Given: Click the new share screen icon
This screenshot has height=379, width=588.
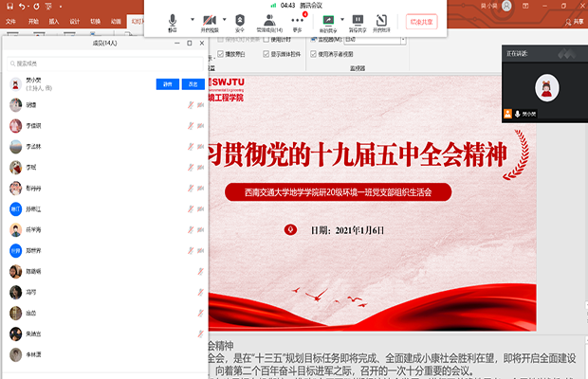Looking at the screenshot, I should [328, 19].
